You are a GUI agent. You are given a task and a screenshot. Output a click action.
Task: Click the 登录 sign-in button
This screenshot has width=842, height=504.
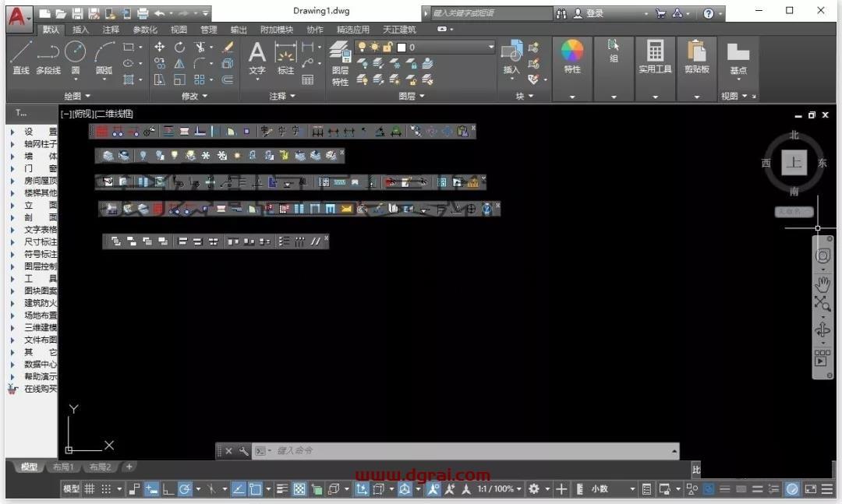(589, 13)
